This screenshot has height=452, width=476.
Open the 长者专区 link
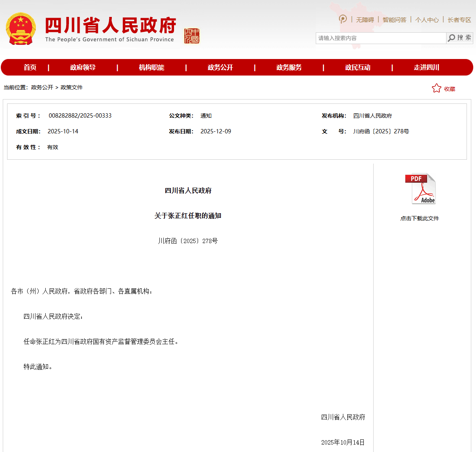pyautogui.click(x=459, y=20)
